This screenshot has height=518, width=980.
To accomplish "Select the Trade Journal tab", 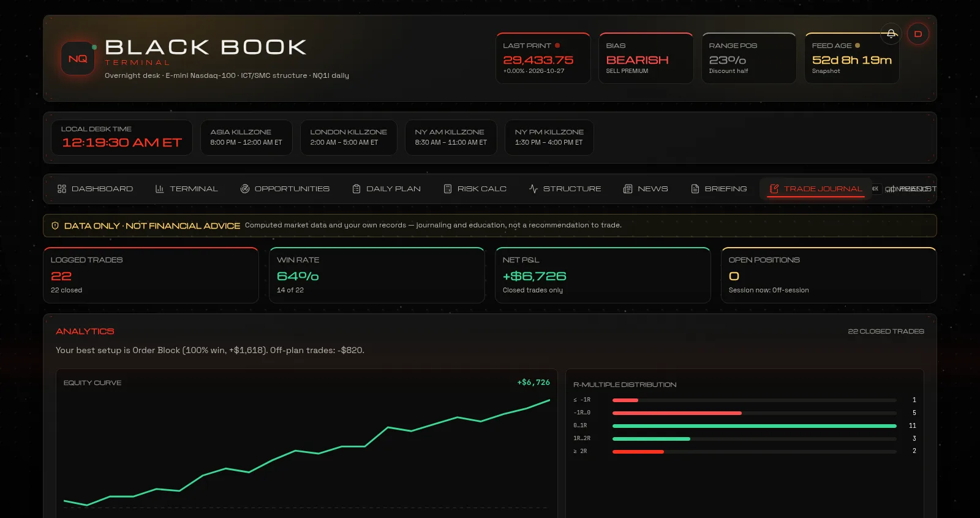I will pyautogui.click(x=816, y=189).
